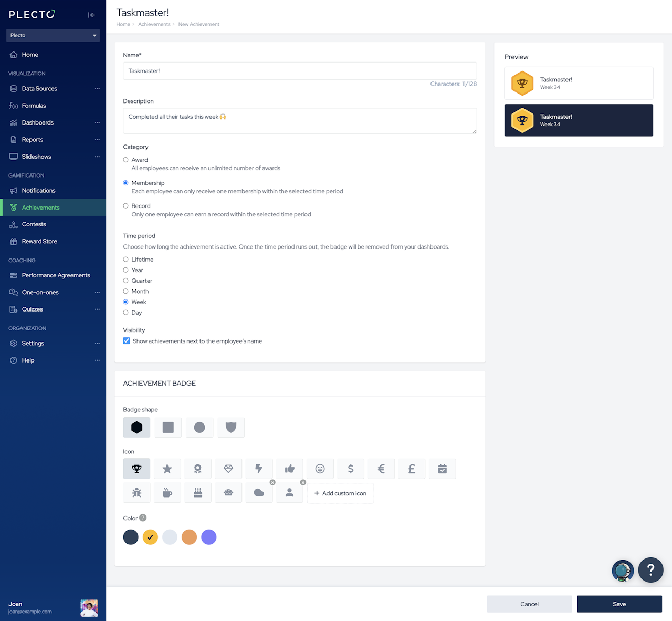Remove the custom cloud icon
This screenshot has width=672, height=621.
272,482
